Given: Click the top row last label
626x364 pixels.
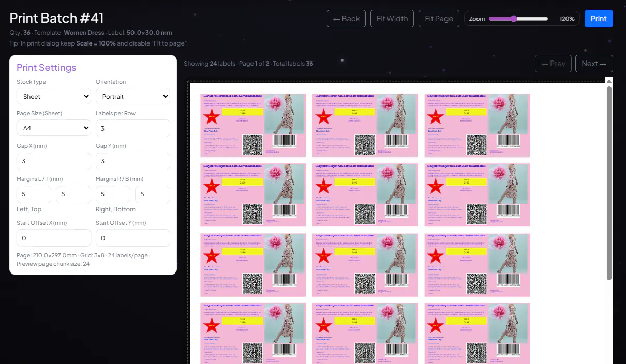Looking at the screenshot, I should (478, 125).
